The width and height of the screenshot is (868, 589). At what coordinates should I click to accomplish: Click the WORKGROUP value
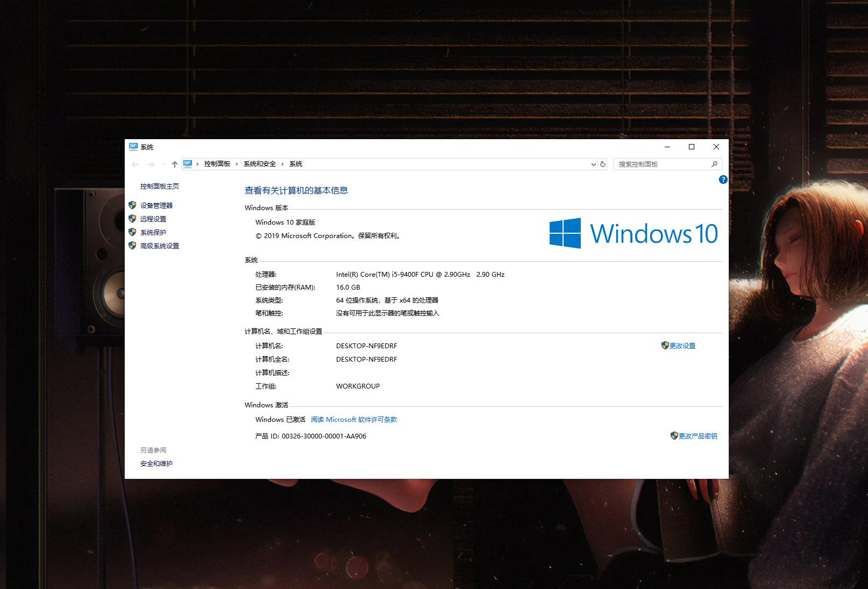point(358,386)
